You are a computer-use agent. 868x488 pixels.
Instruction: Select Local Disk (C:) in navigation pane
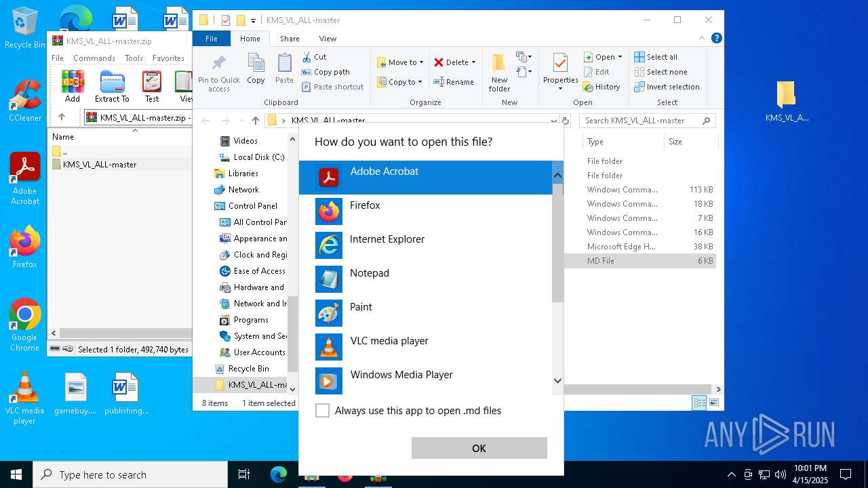tap(252, 157)
